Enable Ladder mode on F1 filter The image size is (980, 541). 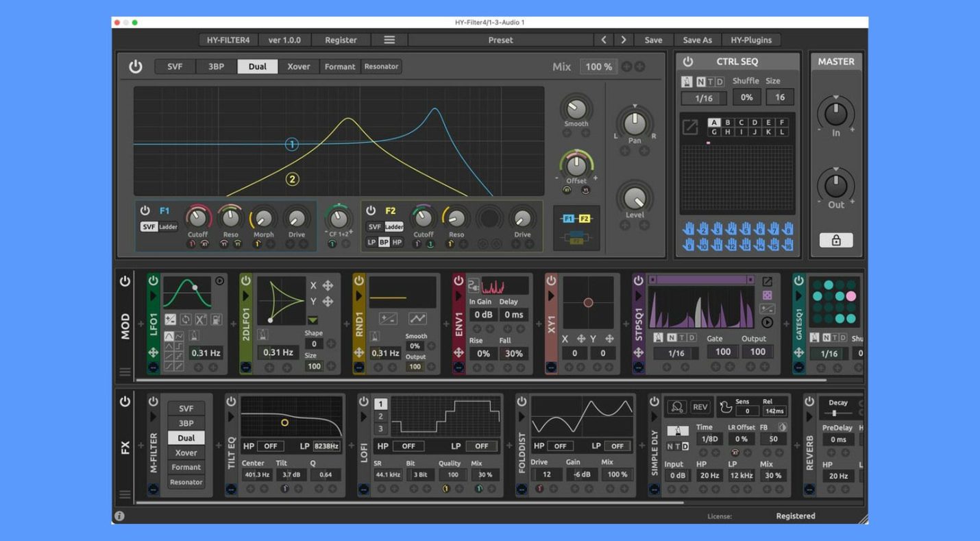168,226
